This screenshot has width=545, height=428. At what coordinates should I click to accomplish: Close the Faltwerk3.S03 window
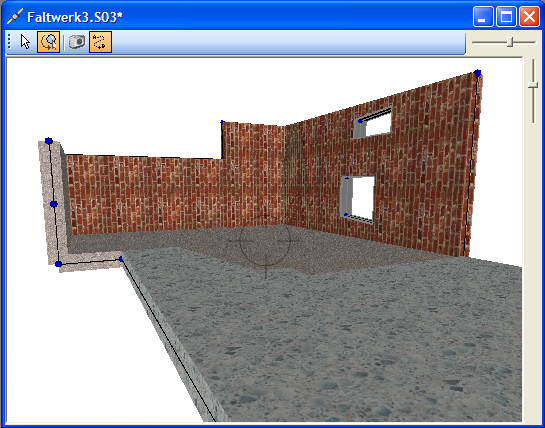[x=529, y=16]
